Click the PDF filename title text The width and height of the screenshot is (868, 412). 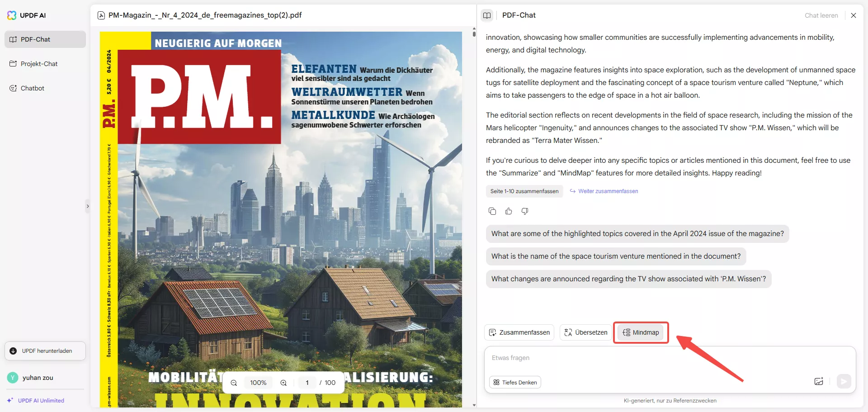tap(205, 15)
